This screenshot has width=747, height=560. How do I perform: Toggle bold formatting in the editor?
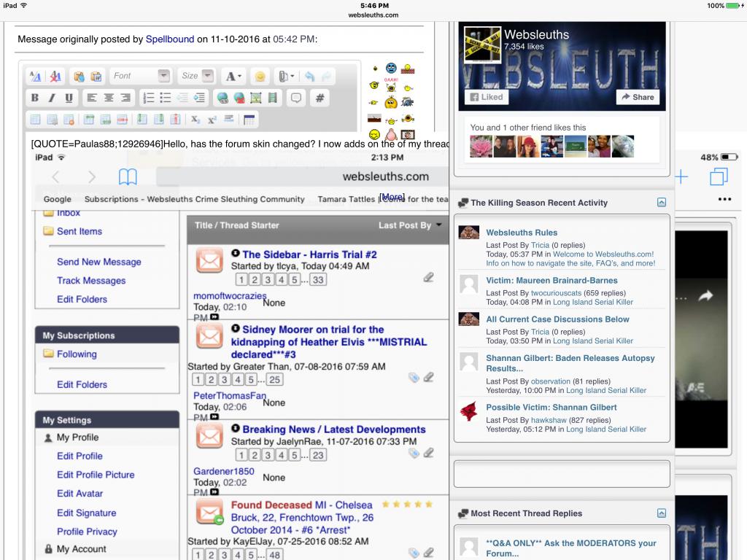tap(34, 98)
